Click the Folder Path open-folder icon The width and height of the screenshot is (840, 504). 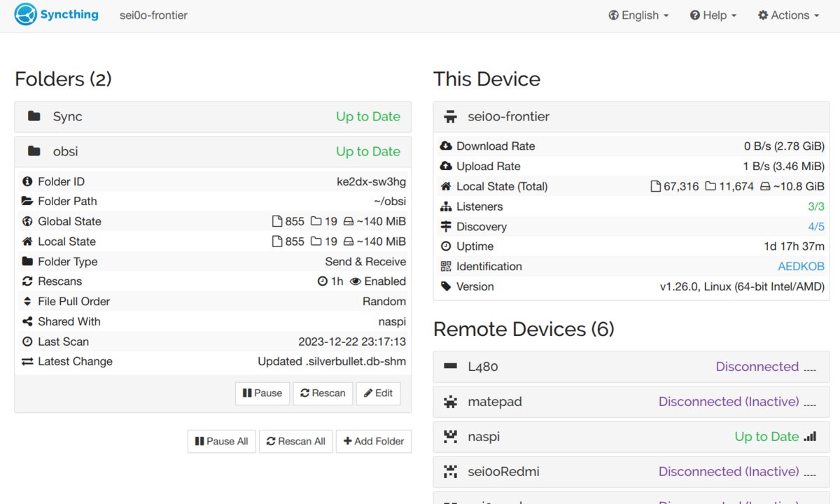coord(27,202)
